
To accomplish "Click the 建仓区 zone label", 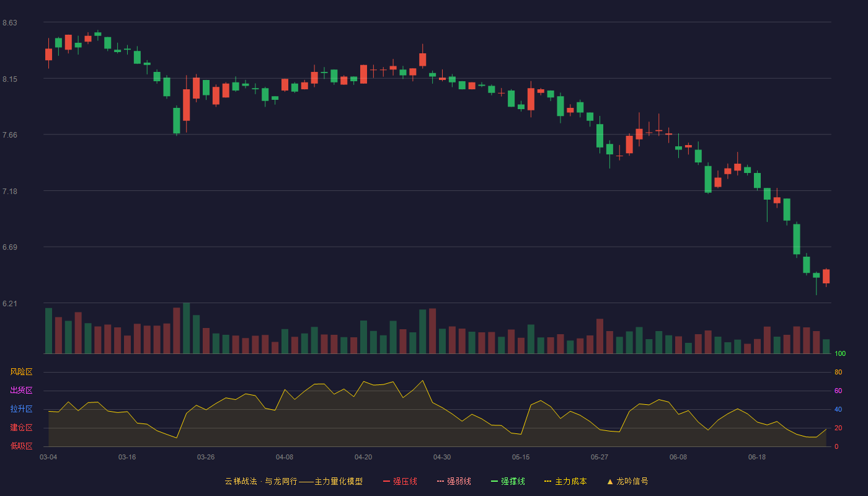I will pyautogui.click(x=22, y=428).
